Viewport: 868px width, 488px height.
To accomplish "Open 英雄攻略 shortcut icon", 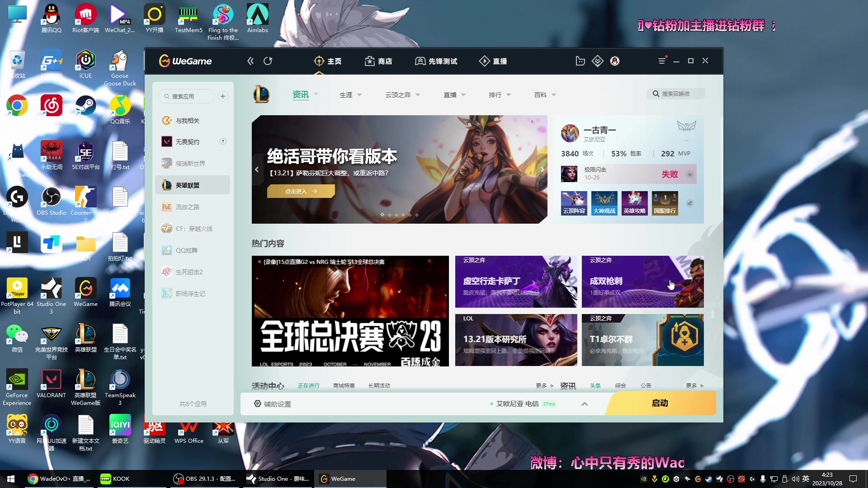I will coord(635,203).
